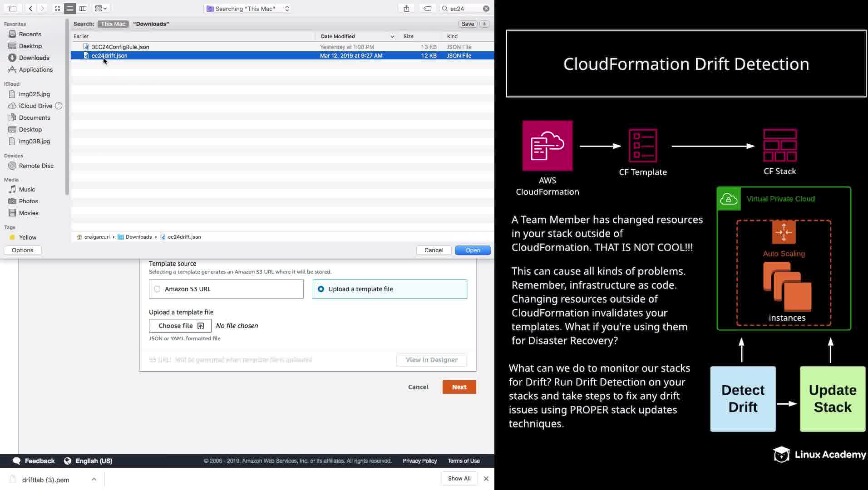Open the Privacy Policy link
Screen dimensions: 868x490
[x=419, y=461]
